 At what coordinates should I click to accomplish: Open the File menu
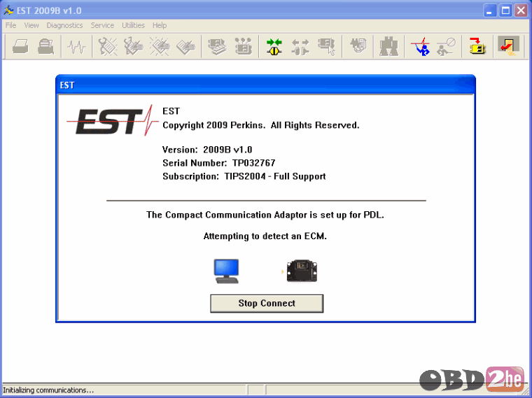point(11,25)
